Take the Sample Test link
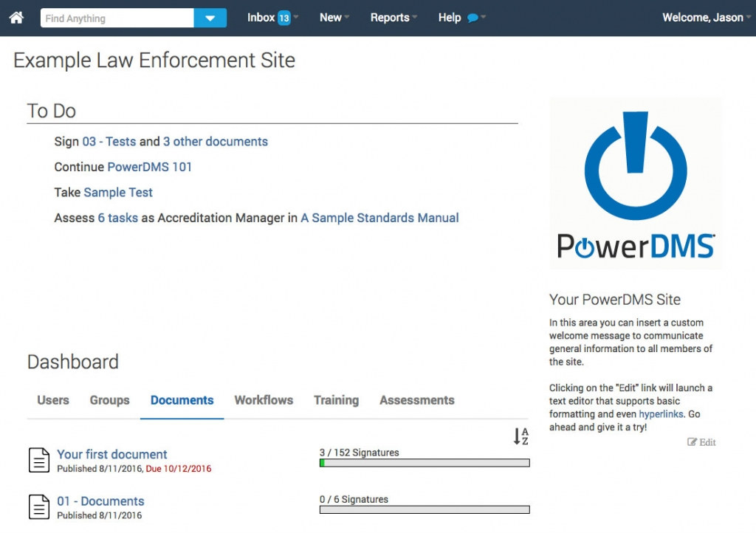The image size is (756, 533). [x=118, y=193]
